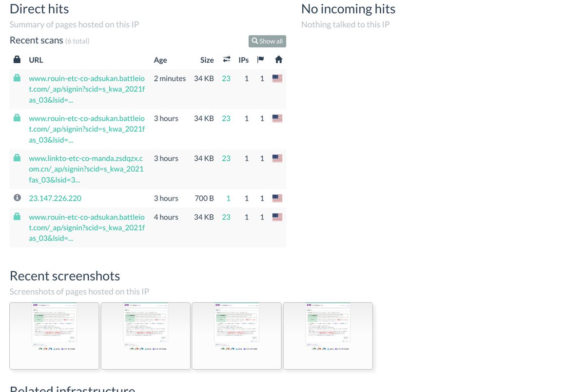Click US flag in rouin row aged 3 hours
The width and height of the screenshot is (585, 392).
click(277, 118)
